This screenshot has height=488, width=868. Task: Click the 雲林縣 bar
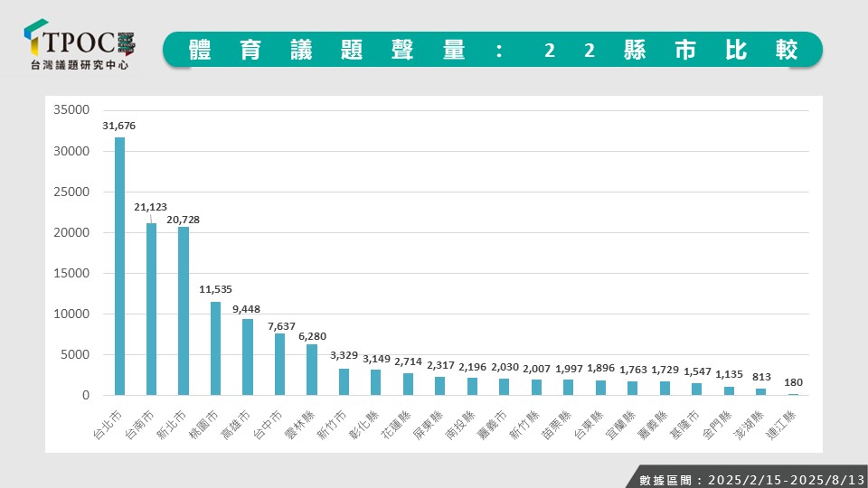tap(312, 369)
